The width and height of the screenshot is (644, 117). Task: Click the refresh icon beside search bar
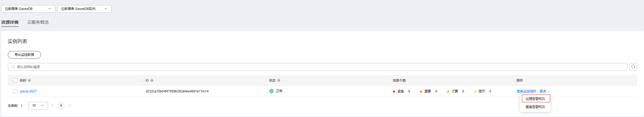coord(633,67)
